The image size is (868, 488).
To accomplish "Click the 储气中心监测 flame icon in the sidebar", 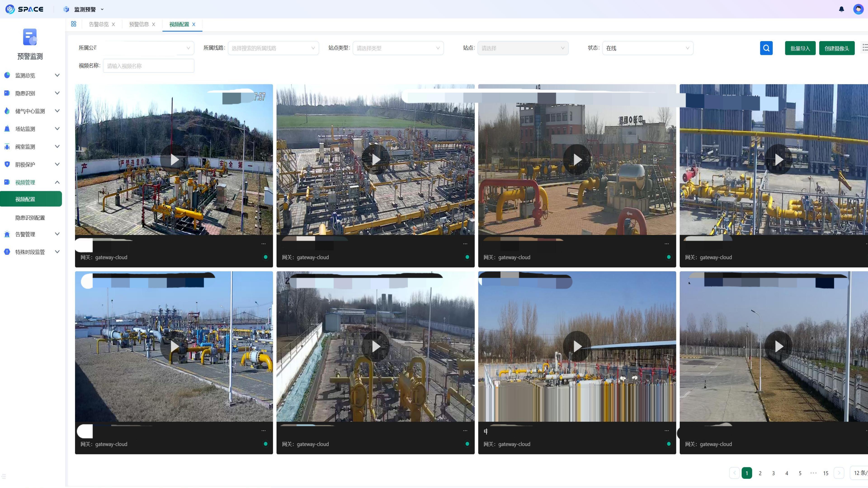I will 7,111.
